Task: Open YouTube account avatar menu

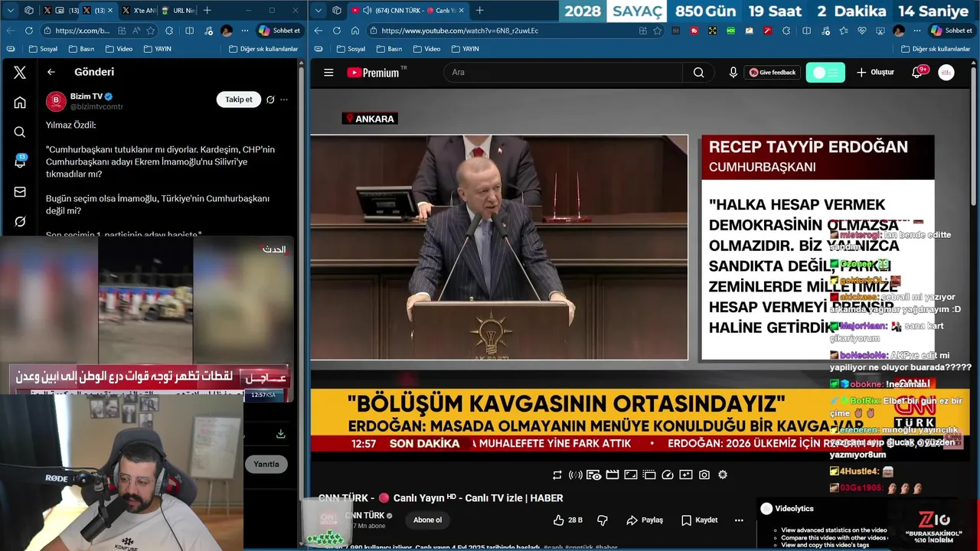Action: [946, 73]
